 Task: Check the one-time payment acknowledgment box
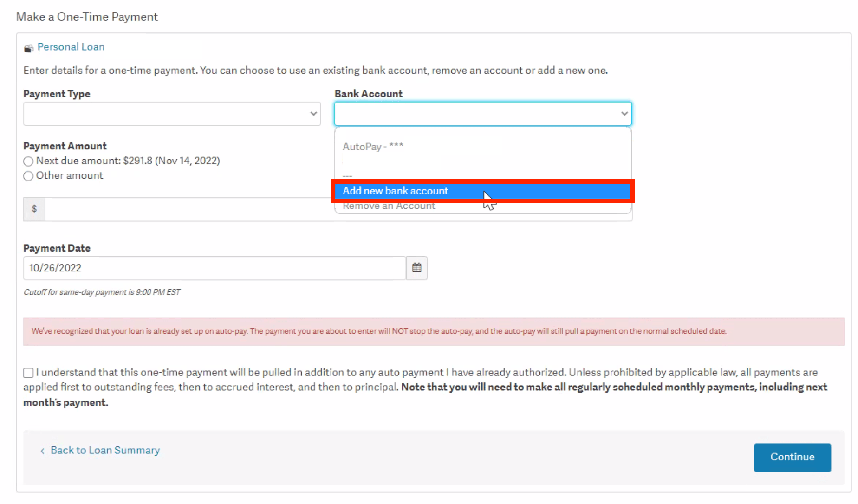28,373
